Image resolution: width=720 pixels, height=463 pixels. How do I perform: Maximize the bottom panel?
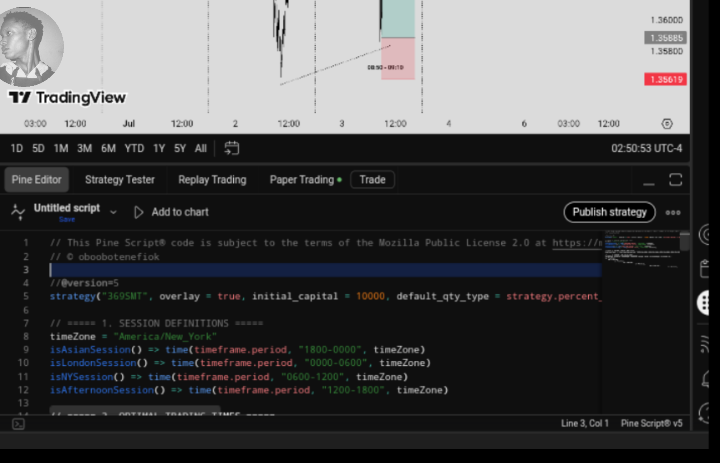pos(675,180)
